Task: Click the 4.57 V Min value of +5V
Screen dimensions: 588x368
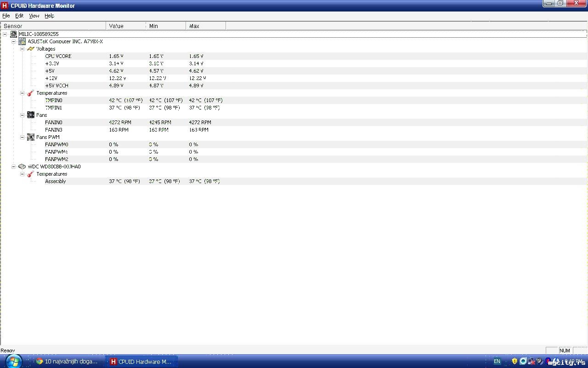Action: coord(156,71)
